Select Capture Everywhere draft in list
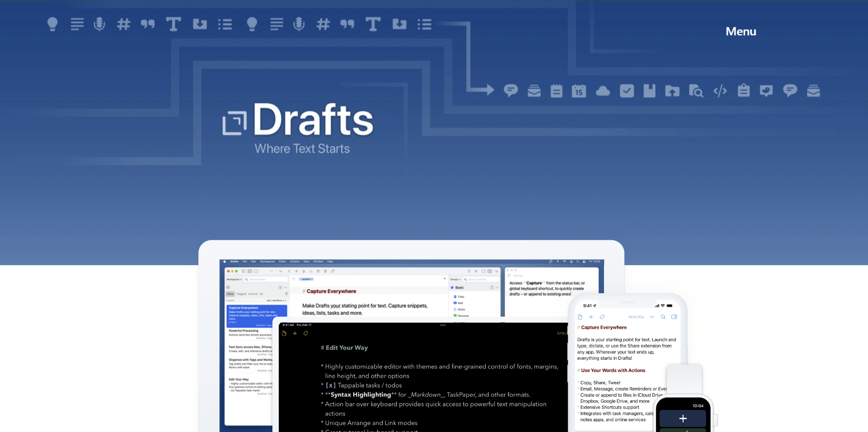 [x=257, y=316]
